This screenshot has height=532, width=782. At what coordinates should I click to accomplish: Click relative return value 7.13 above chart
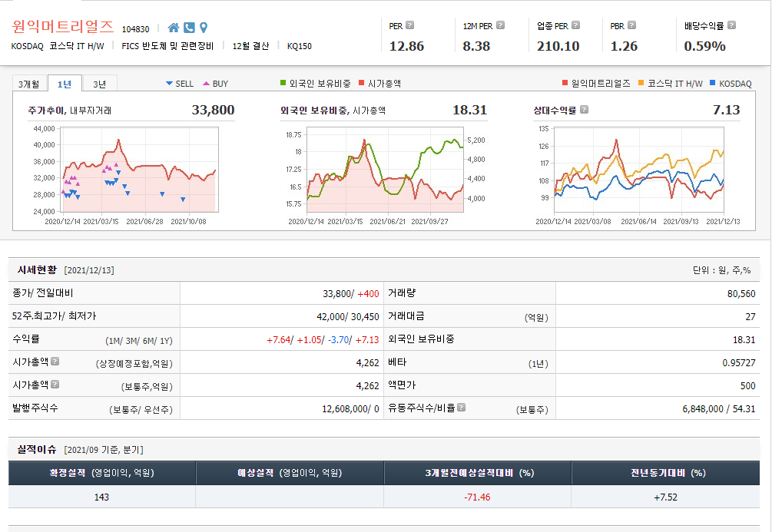pos(726,110)
